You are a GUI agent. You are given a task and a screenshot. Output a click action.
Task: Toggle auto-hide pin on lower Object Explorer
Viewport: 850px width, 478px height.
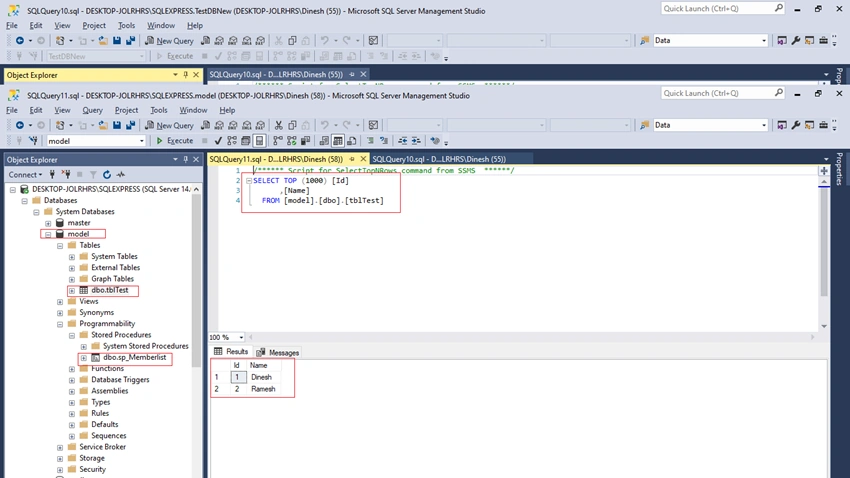185,159
